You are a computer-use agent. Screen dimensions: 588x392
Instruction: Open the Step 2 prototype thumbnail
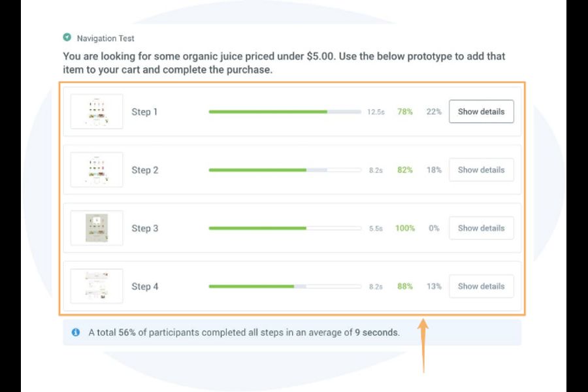pyautogui.click(x=96, y=170)
